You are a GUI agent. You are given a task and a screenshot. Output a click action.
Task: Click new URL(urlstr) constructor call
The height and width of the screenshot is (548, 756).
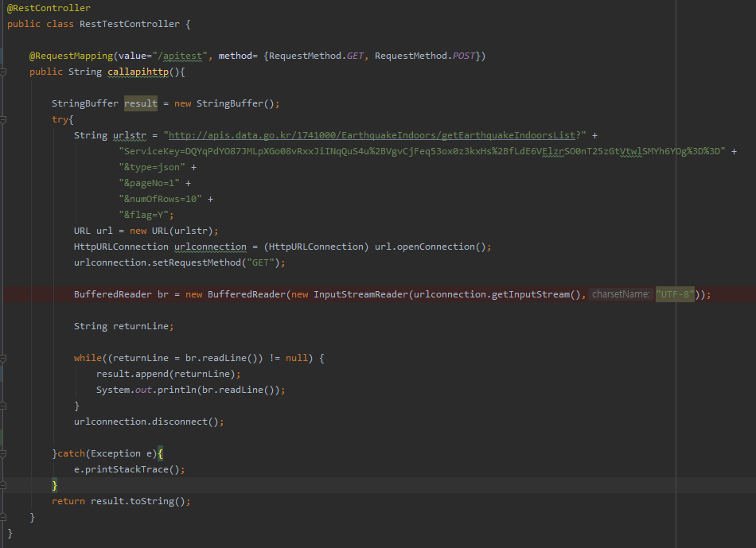point(171,231)
